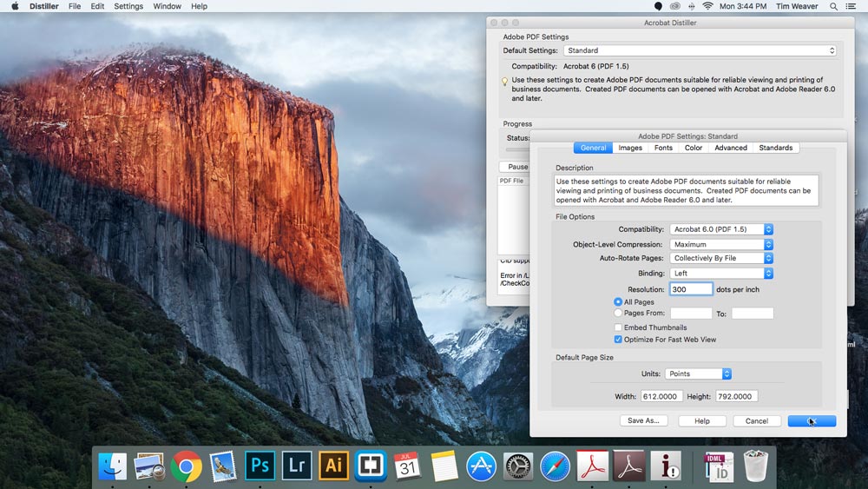
Task: Open the Compatibility dropdown
Action: click(721, 229)
